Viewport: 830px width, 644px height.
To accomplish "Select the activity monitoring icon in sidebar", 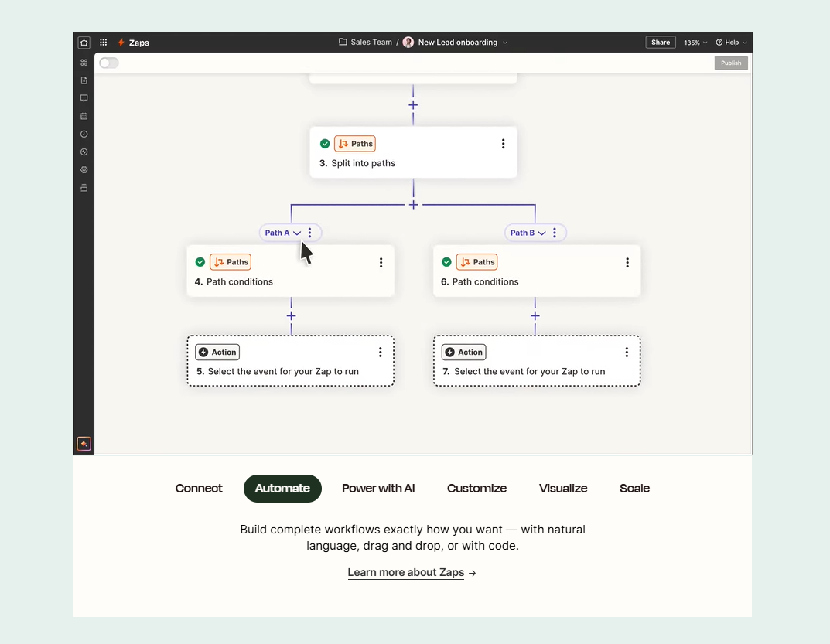I will point(84,152).
